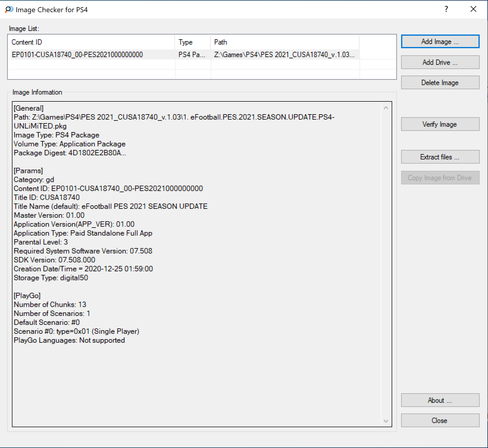Open help with the question mark button
This screenshot has width=488, height=448.
click(446, 9)
